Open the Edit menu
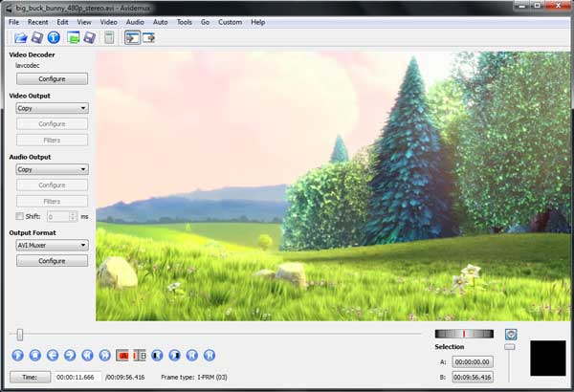Screen dimensions: 574x392 [x=62, y=22]
